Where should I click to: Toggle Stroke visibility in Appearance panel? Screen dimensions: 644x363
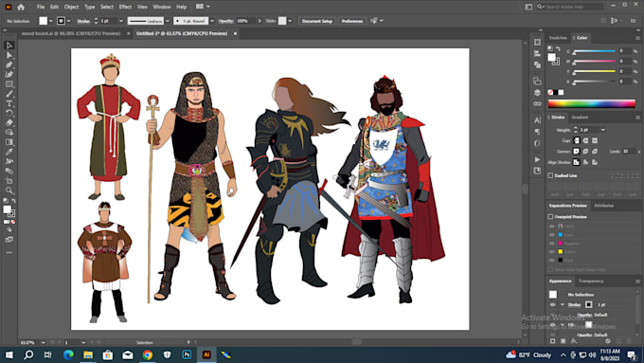click(552, 304)
